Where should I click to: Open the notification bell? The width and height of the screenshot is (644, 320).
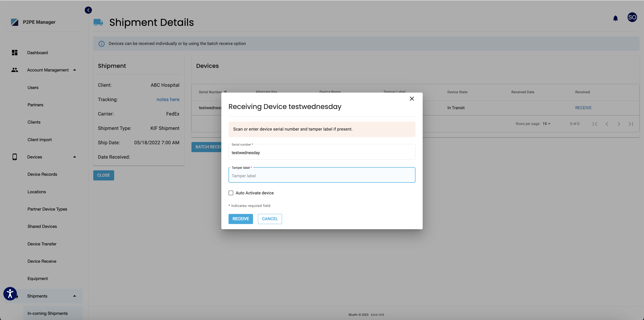pos(615,18)
